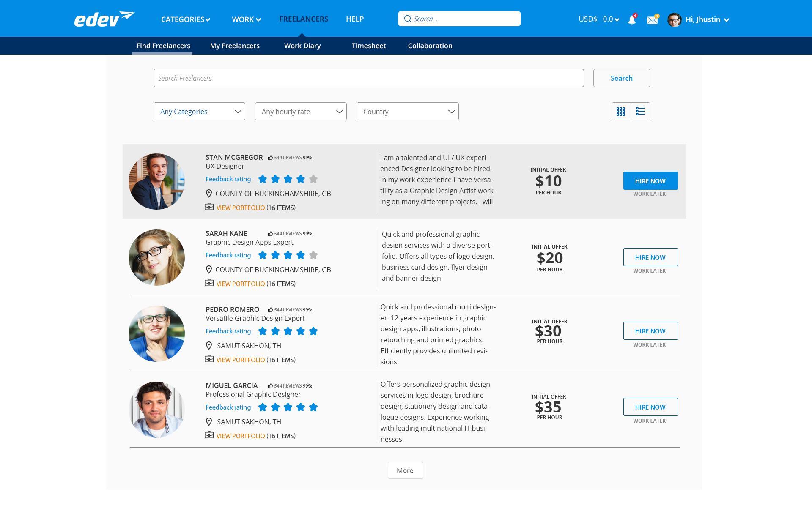Click the Search Freelancers input field
This screenshot has width=812, height=508.
[368, 78]
